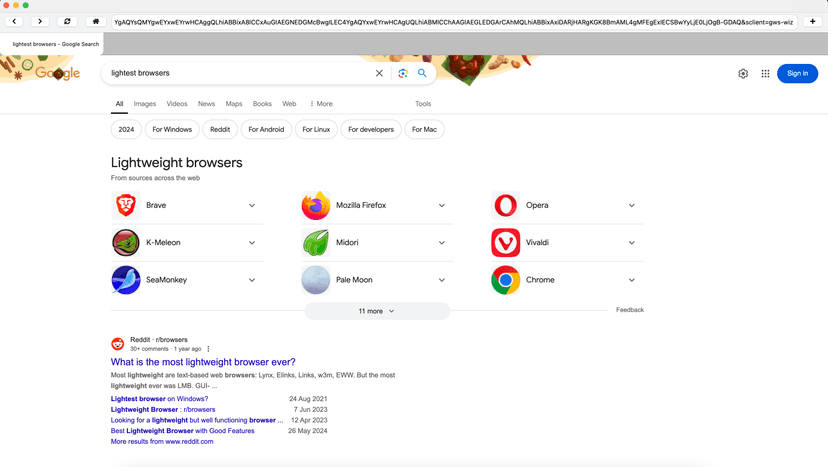Reload the page with refresh icon

(x=67, y=21)
